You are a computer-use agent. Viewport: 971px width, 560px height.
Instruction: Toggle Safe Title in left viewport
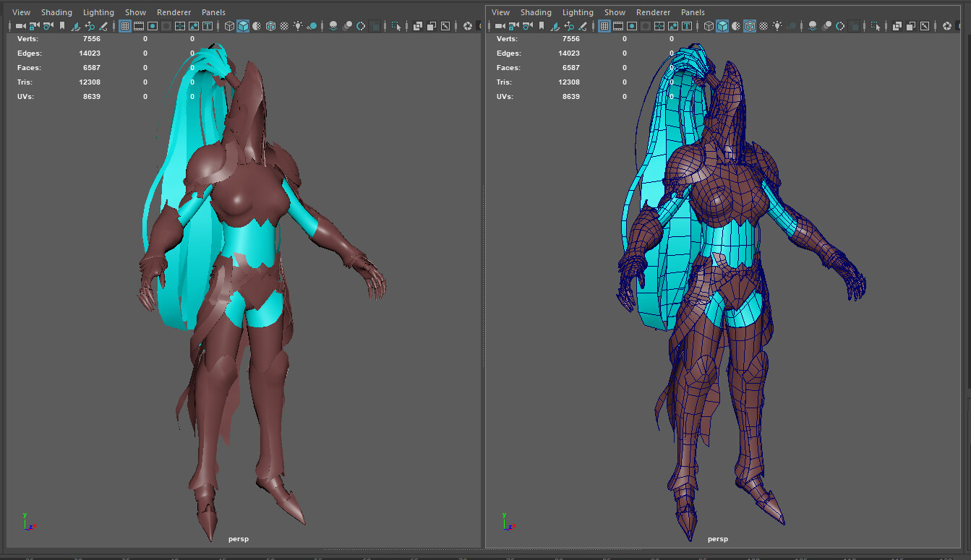coord(208,26)
